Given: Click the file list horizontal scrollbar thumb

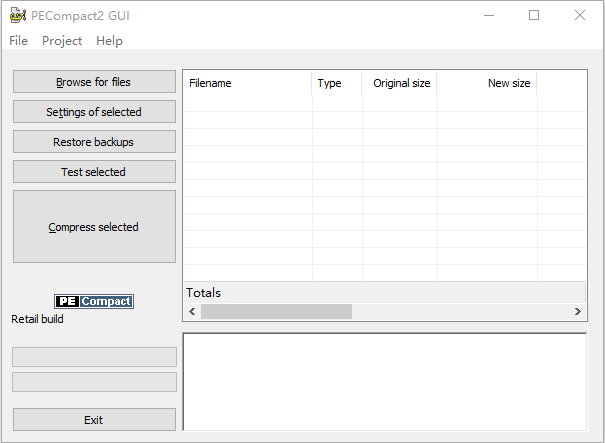Looking at the screenshot, I should pos(276,311).
